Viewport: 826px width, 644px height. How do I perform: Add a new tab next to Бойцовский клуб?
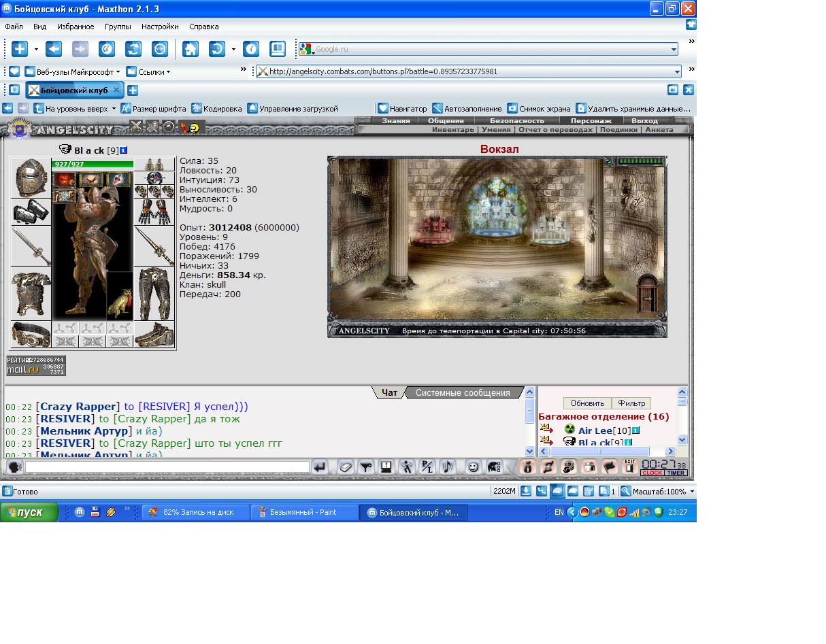tap(133, 90)
